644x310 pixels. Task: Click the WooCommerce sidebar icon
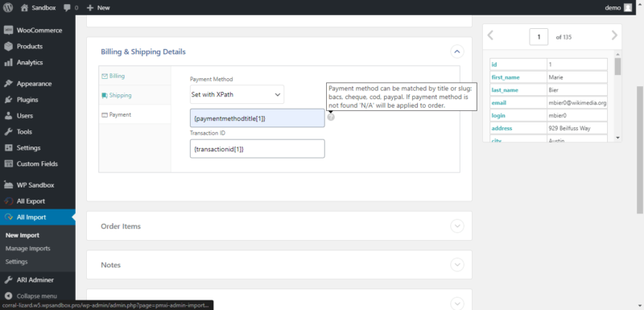8,31
